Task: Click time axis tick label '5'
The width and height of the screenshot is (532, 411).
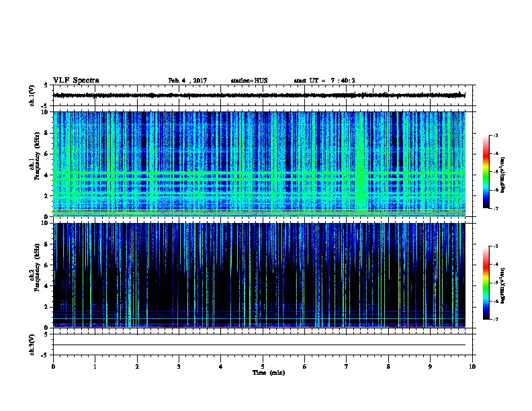Action: tap(263, 367)
